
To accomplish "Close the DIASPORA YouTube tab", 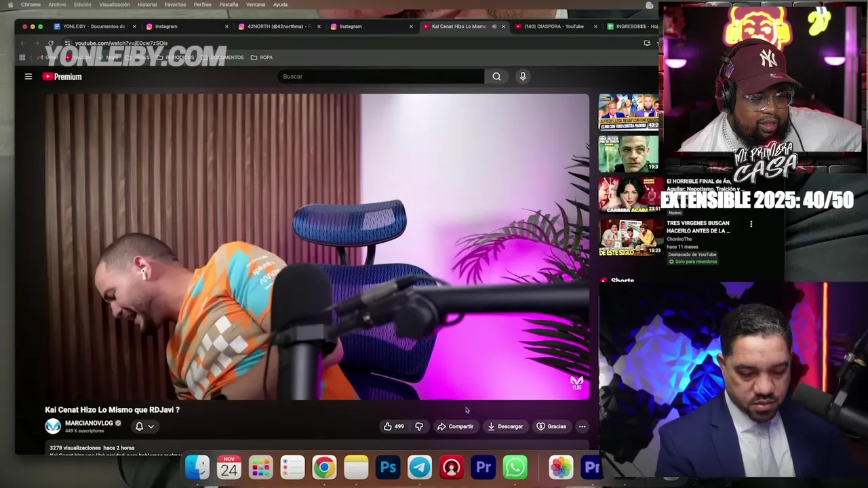I will 595,26.
